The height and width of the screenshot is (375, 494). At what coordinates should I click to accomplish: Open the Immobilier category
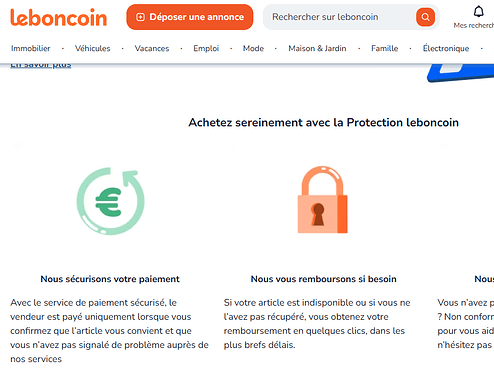[x=31, y=48]
